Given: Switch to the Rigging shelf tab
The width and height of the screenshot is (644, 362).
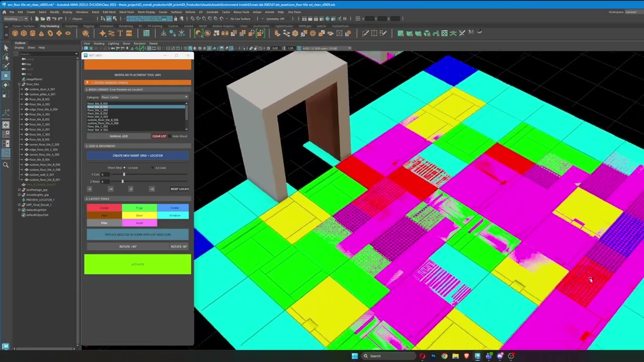Looking at the screenshot, I should coord(89,26).
